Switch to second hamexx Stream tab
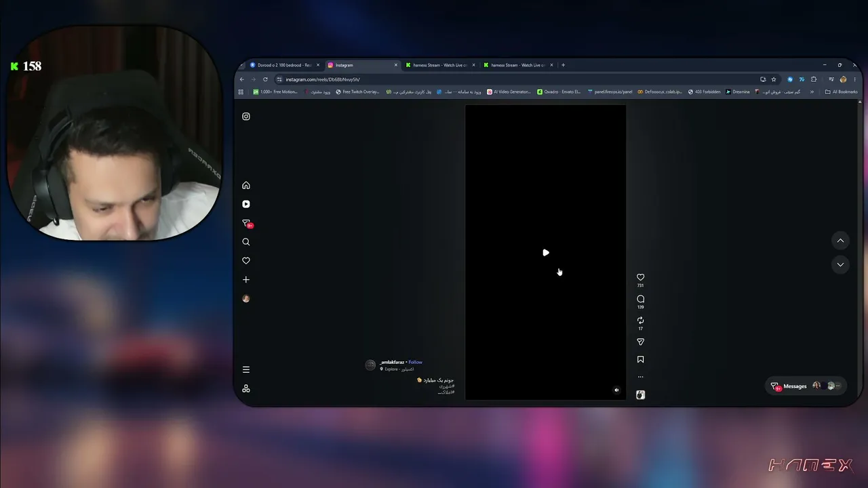This screenshot has width=868, height=488. (518, 65)
